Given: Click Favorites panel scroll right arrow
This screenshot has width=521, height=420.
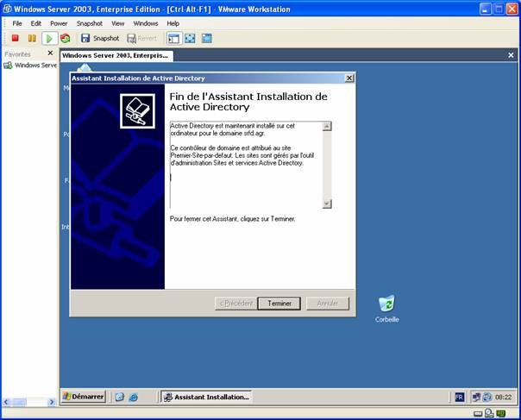Looking at the screenshot, I should pos(52,402).
